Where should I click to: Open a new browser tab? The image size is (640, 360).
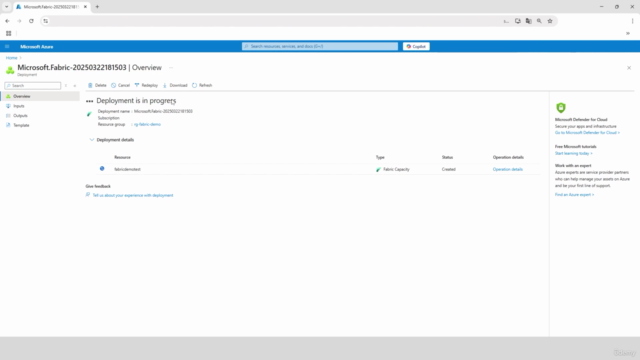point(97,7)
